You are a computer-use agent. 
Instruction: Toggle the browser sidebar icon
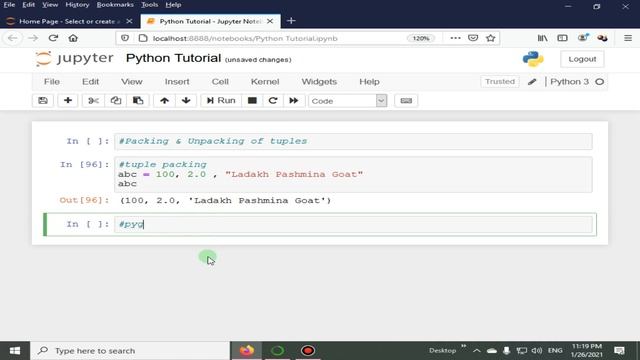point(562,38)
